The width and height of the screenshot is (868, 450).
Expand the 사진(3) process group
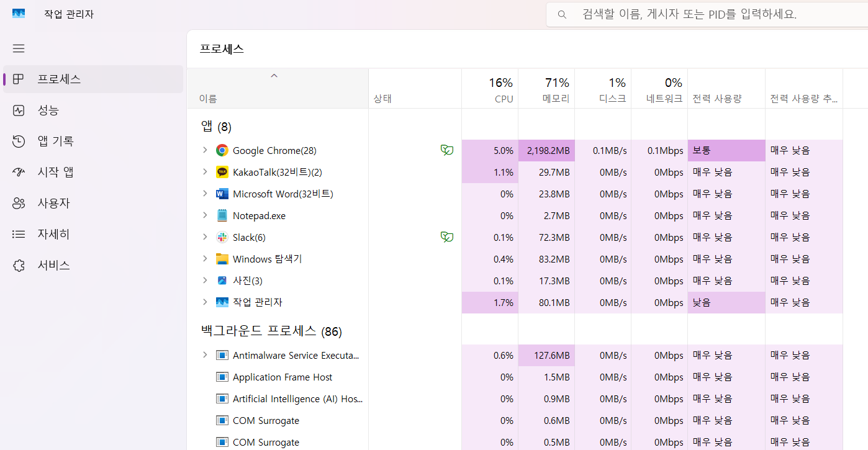pos(205,281)
